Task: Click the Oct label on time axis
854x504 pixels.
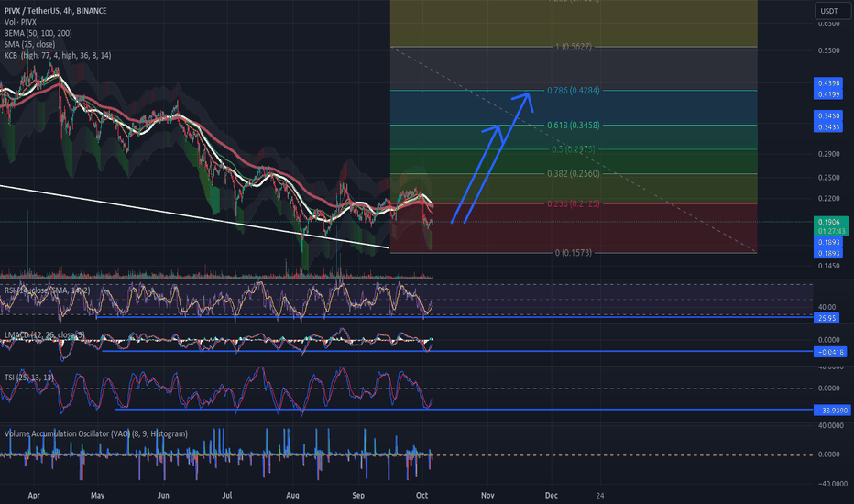Action: point(422,495)
